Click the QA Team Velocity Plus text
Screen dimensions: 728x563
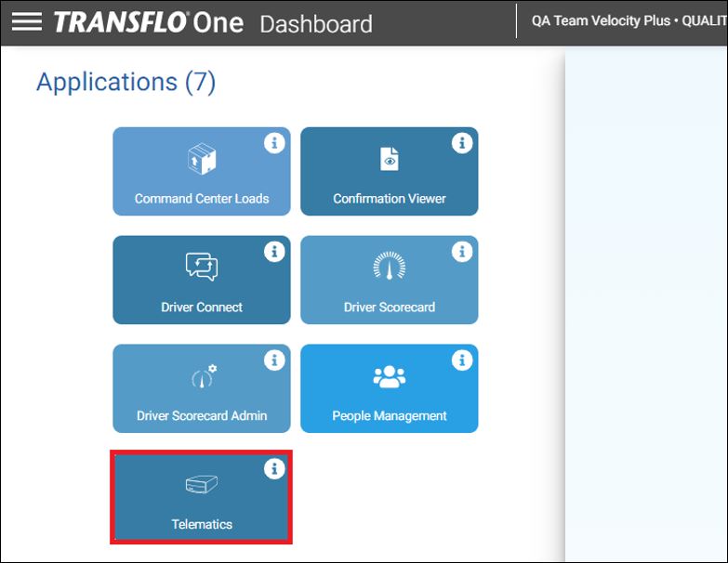601,20
